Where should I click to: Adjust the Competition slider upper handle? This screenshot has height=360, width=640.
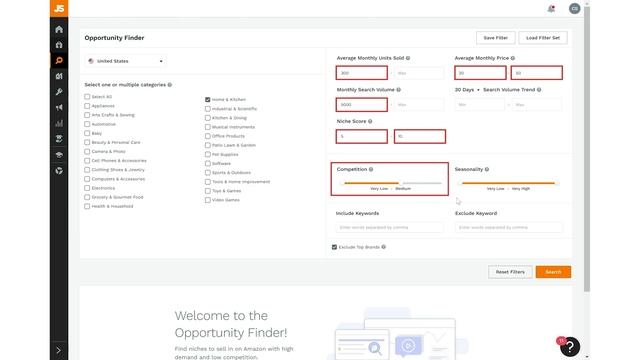[400, 183]
